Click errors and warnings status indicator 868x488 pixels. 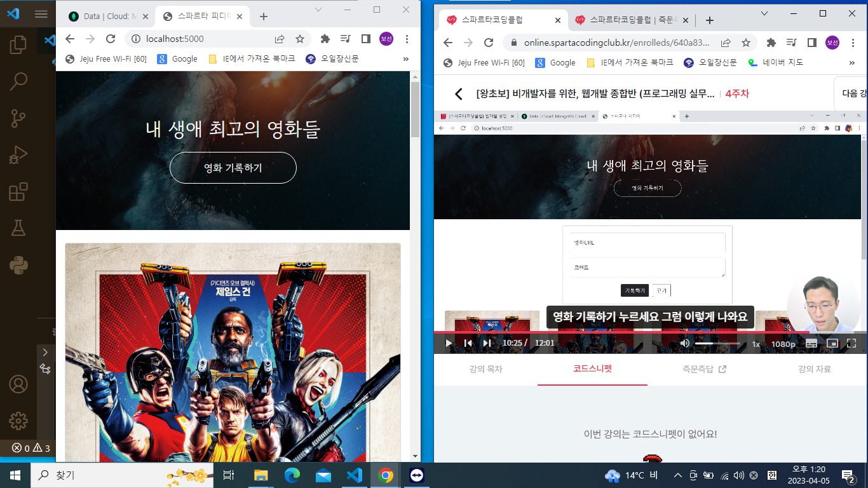click(31, 449)
